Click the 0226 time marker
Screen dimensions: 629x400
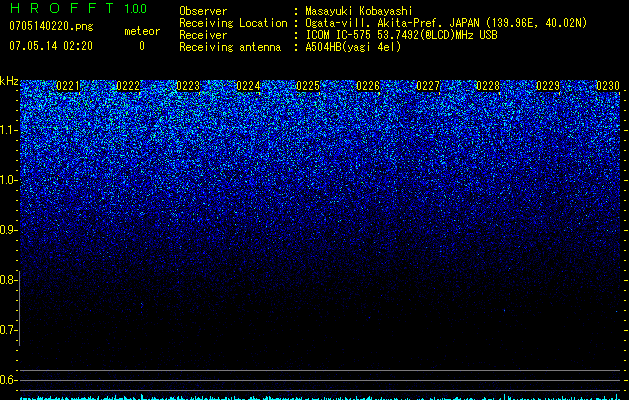[x=368, y=86]
